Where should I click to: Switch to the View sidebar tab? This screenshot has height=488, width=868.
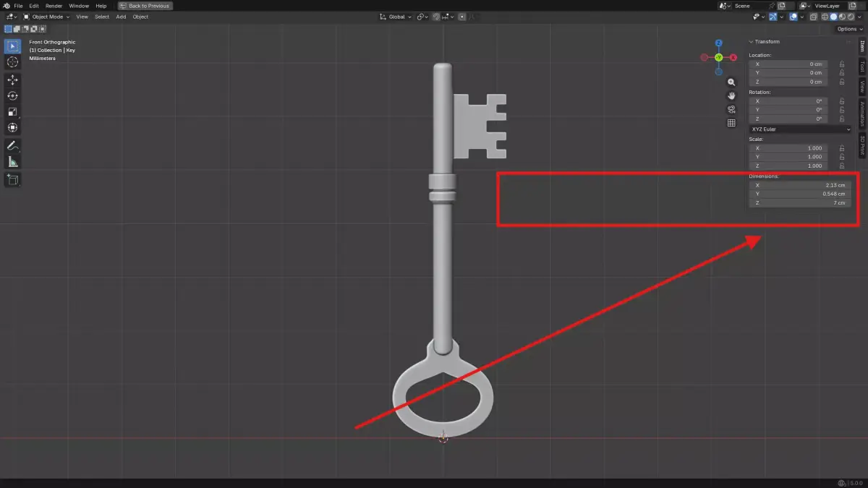[x=862, y=87]
